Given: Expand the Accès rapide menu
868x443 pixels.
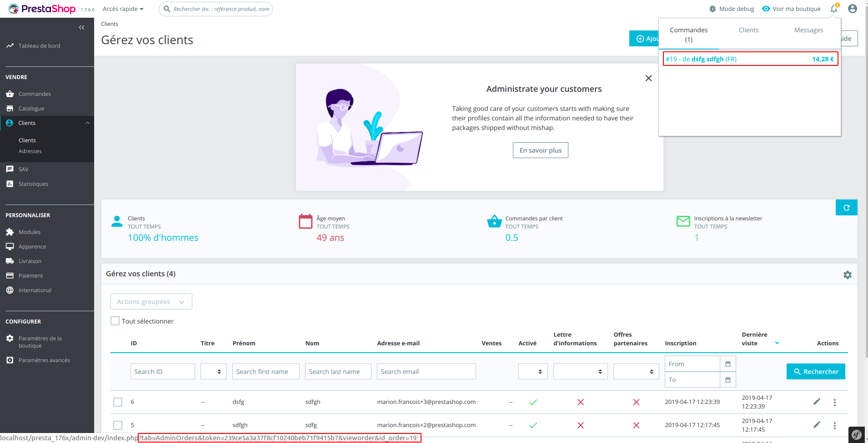Looking at the screenshot, I should tap(122, 9).
